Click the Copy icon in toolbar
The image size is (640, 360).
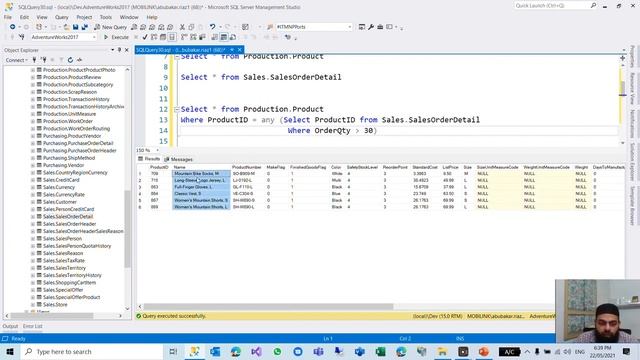click(191, 27)
